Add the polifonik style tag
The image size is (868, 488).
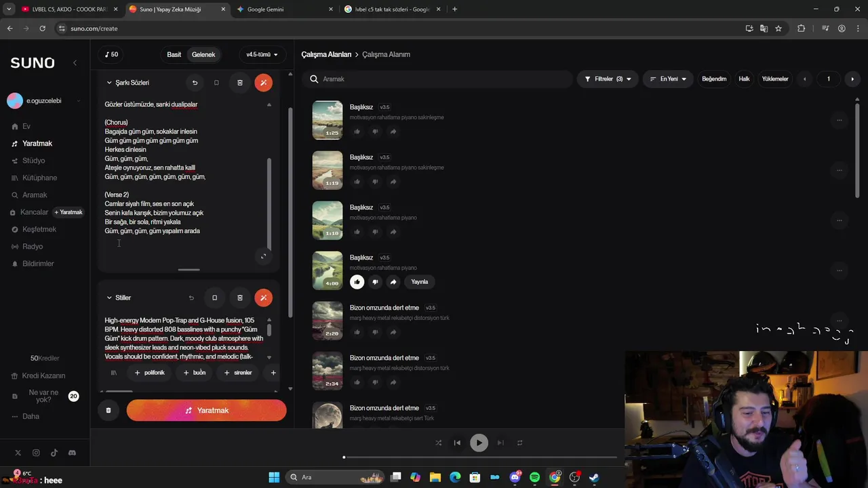coord(149,373)
